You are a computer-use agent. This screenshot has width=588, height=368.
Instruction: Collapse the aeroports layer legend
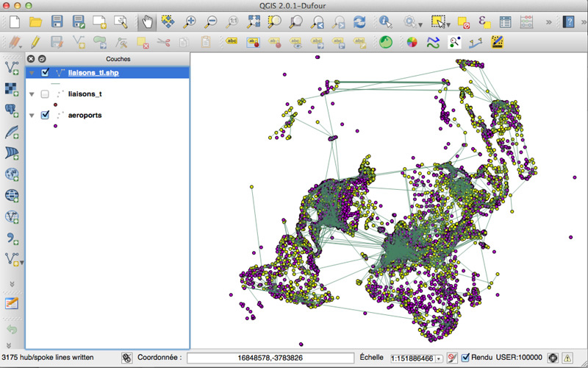(32, 116)
